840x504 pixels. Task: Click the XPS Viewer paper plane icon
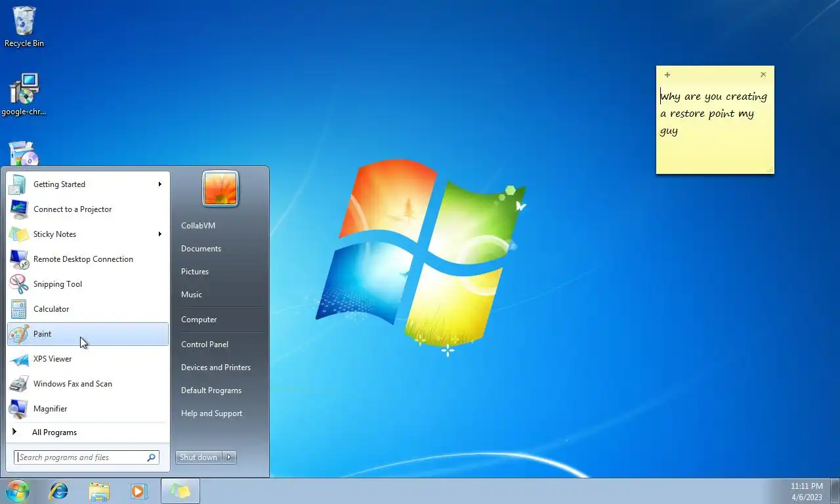pos(18,359)
